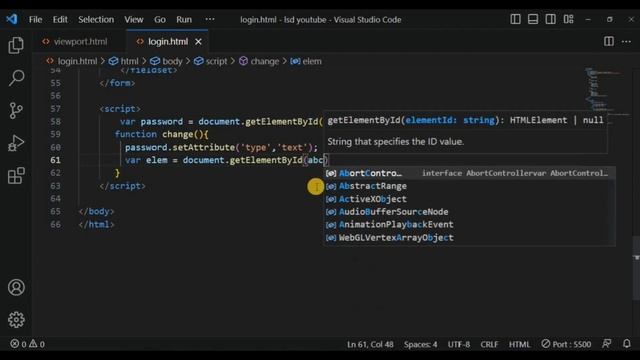The height and width of the screenshot is (360, 640).
Task: Click html breadcrumb segment
Action: pos(124,61)
